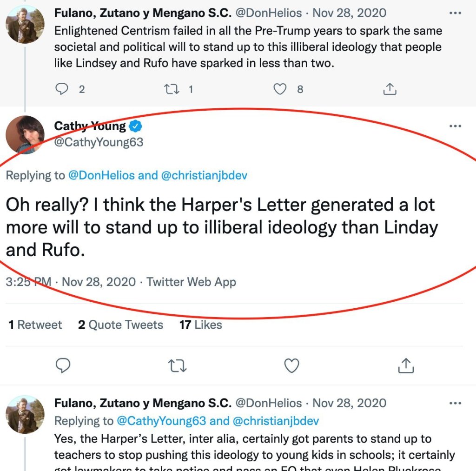View the 17 Likes list
The width and height of the screenshot is (476, 471).
200,325
